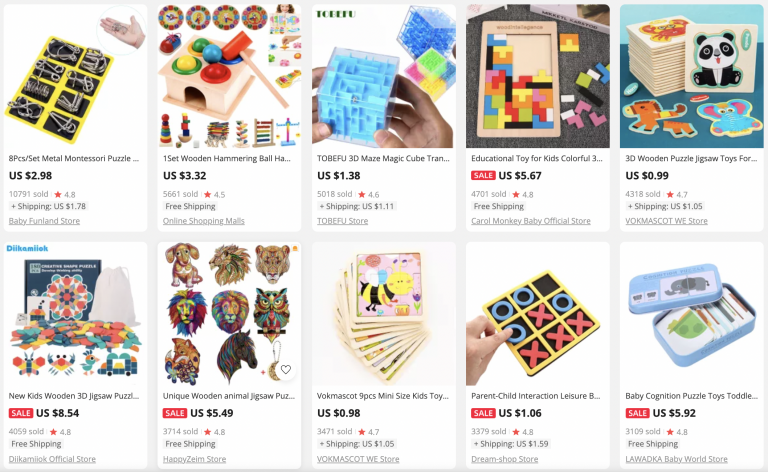
Task: Visit the TOBEFU Store seller page
Action: click(x=342, y=221)
